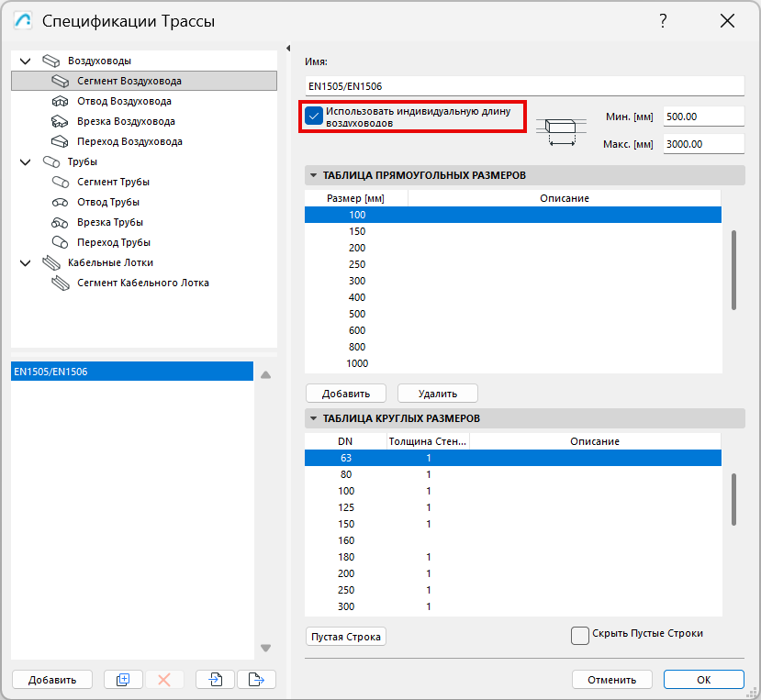The height and width of the screenshot is (700, 761).
Task: Close the Спецификации Трассы dialog
Action: pos(728,21)
